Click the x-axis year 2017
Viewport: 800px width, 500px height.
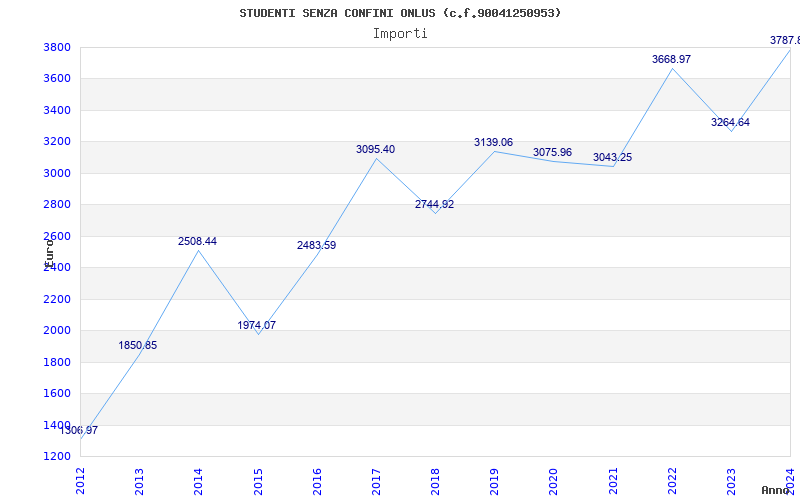tap(376, 481)
